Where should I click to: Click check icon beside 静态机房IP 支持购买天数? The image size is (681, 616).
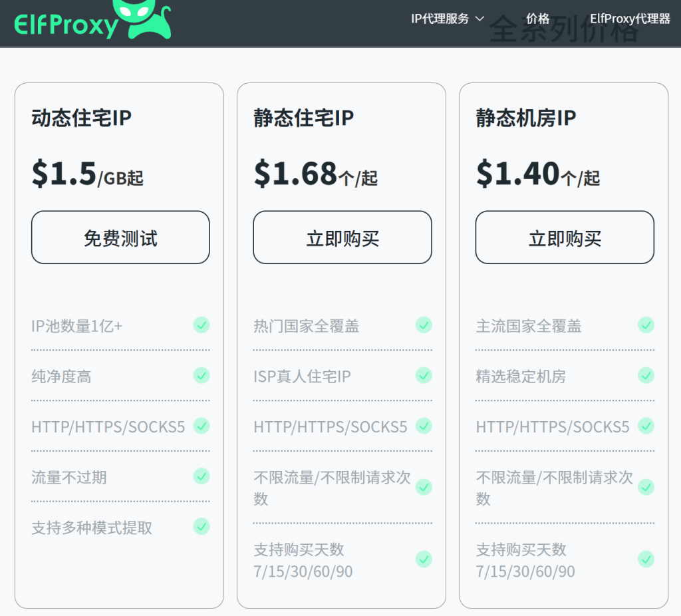point(646,559)
